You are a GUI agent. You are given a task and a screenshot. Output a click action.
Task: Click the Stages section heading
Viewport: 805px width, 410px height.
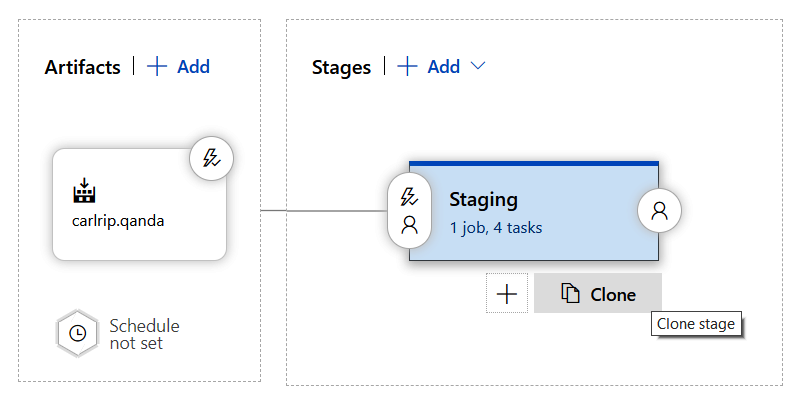pos(341,67)
